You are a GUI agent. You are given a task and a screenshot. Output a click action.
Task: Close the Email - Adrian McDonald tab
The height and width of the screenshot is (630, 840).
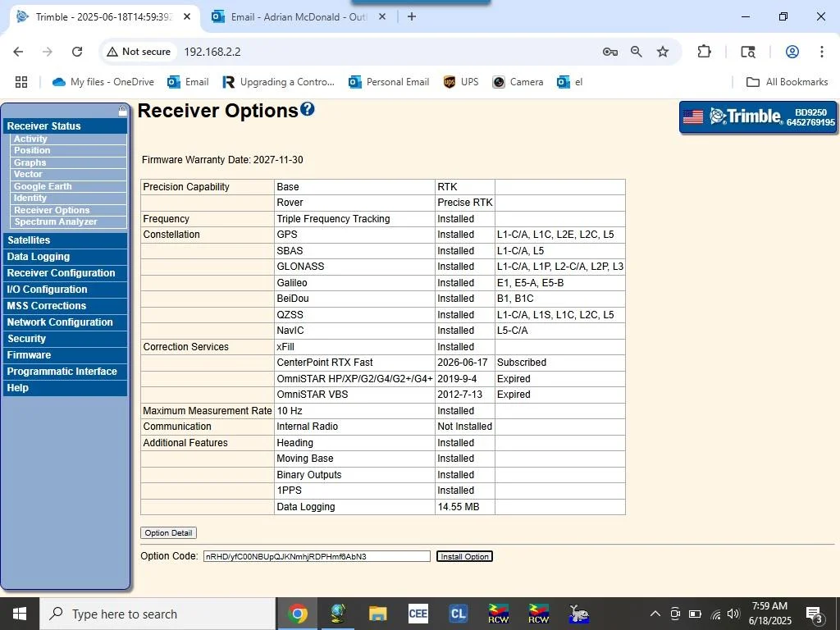(382, 16)
